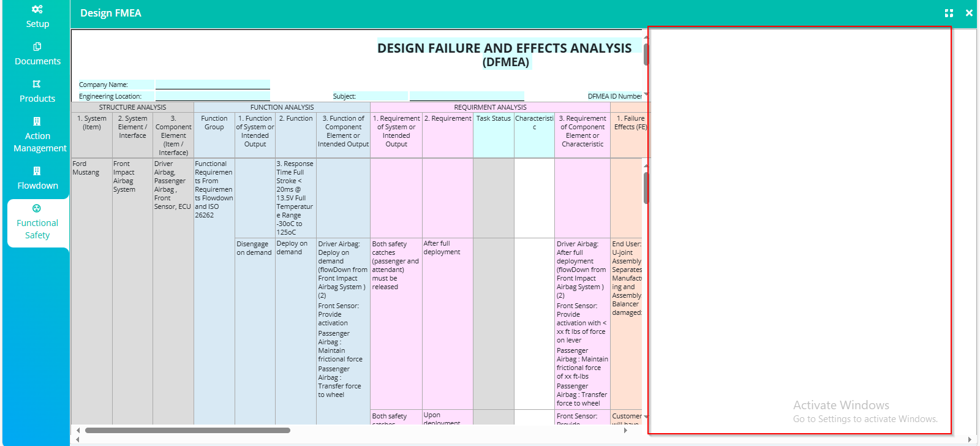Click the '1. Failure Effects (FE)' header

pos(629,135)
